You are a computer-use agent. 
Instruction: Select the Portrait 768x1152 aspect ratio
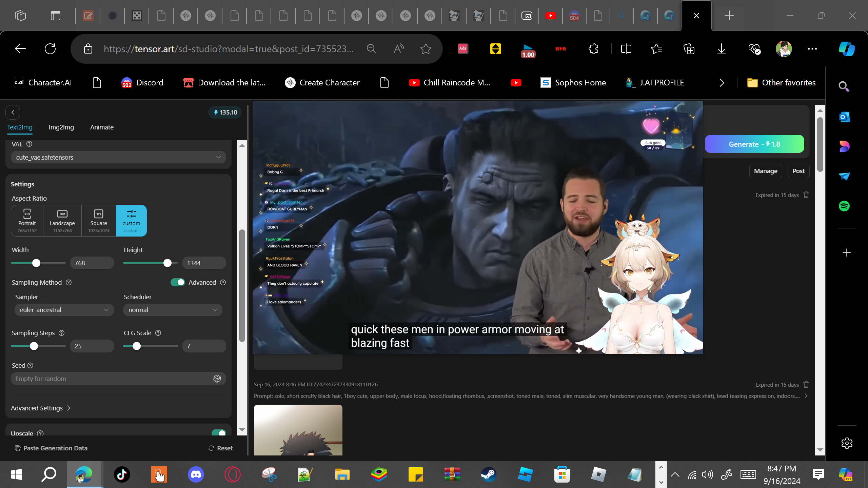[27, 221]
